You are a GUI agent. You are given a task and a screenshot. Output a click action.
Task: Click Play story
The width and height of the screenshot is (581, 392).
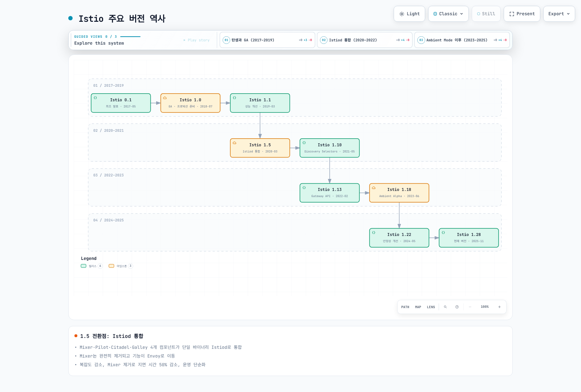(x=196, y=40)
